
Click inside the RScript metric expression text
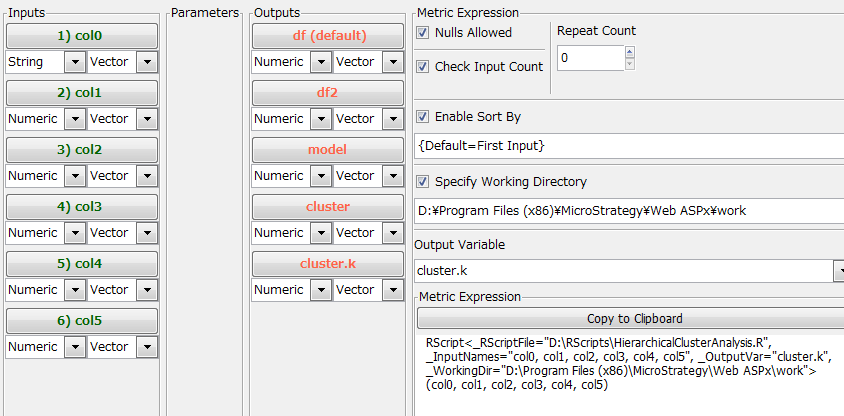tap(620, 363)
